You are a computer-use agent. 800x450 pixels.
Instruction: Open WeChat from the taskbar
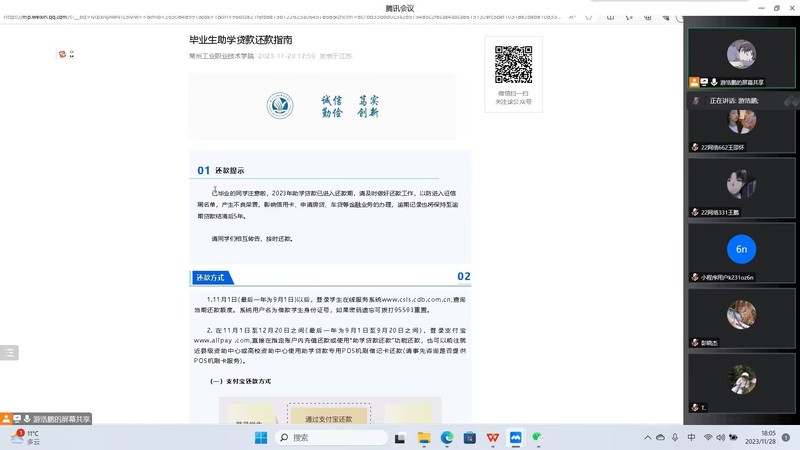click(539, 438)
